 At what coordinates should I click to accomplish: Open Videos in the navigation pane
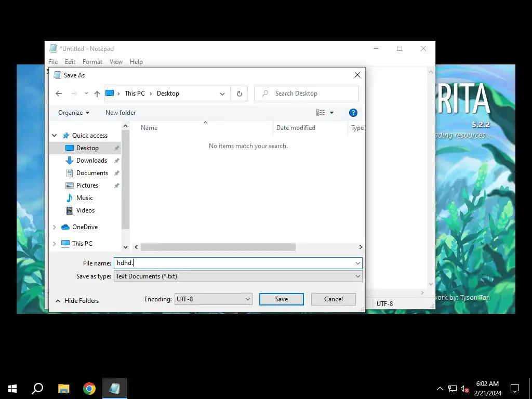(86, 210)
